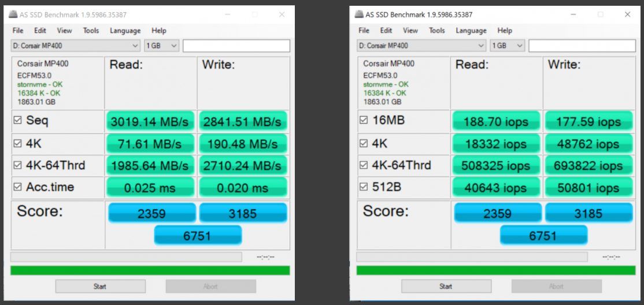The width and height of the screenshot is (644, 305).
Task: Open Help menu in left window
Action: tap(159, 31)
